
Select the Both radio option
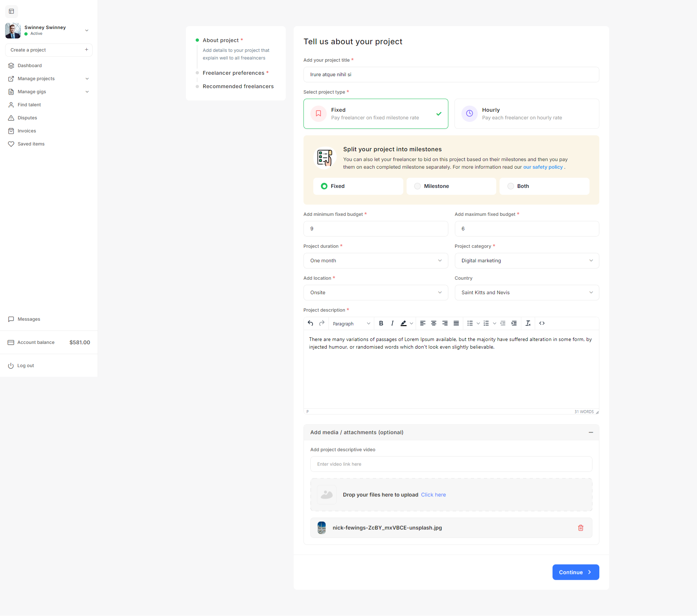click(x=511, y=186)
